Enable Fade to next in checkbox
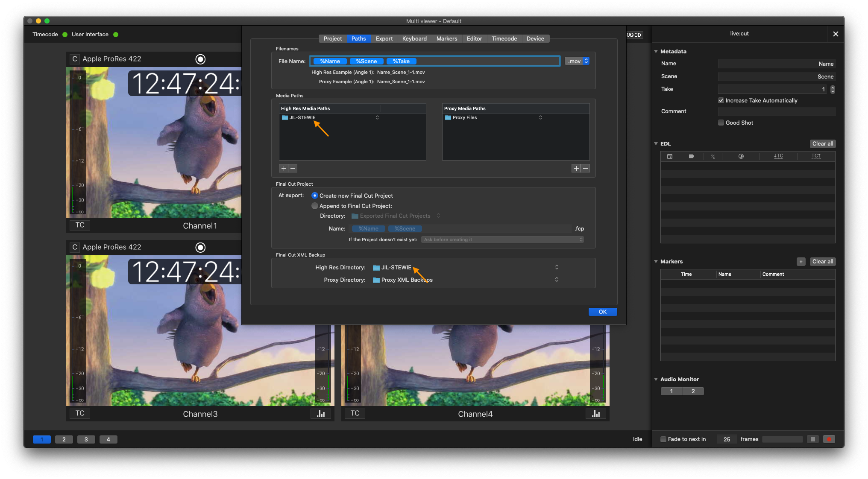Screen dimensions: 868x479 pos(663,439)
